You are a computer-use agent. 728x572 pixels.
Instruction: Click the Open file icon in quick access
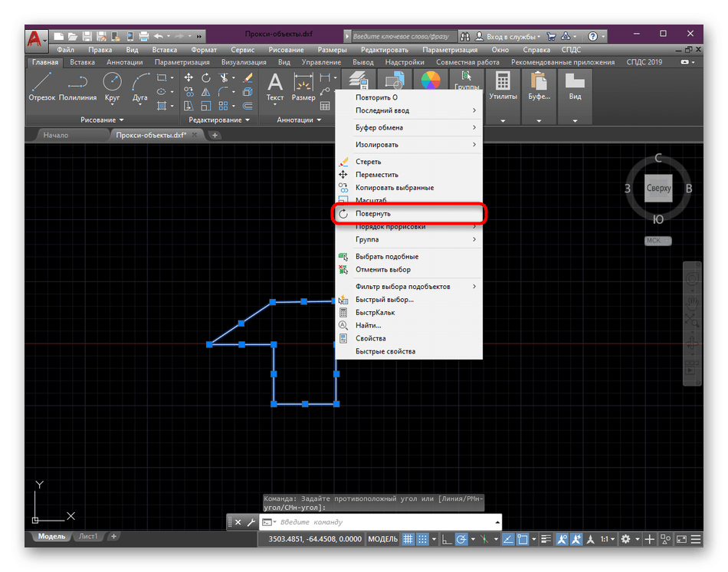(x=73, y=36)
